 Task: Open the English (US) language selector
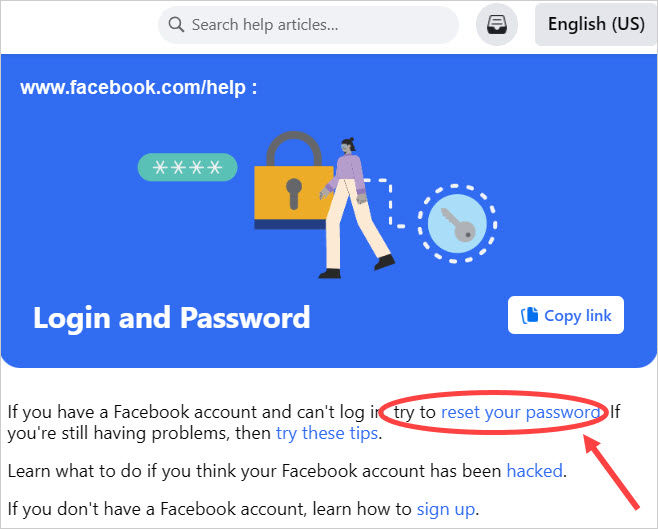[x=595, y=25]
